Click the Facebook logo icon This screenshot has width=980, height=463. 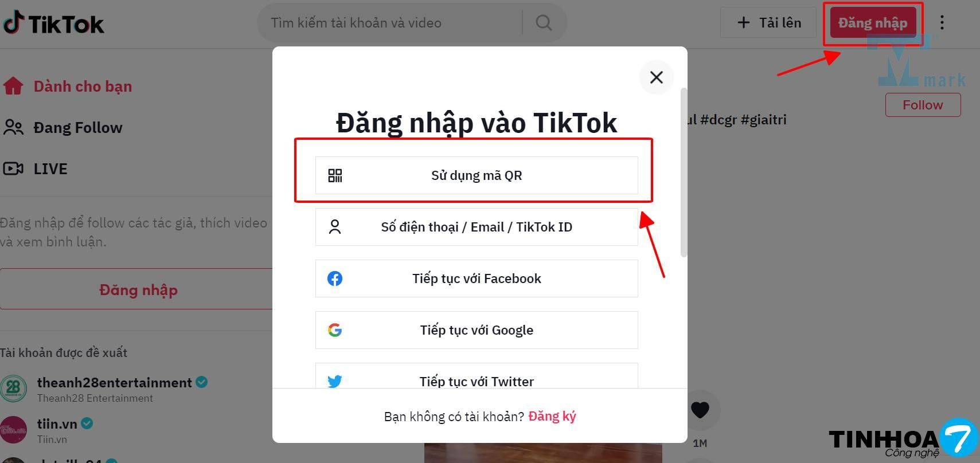coord(335,278)
